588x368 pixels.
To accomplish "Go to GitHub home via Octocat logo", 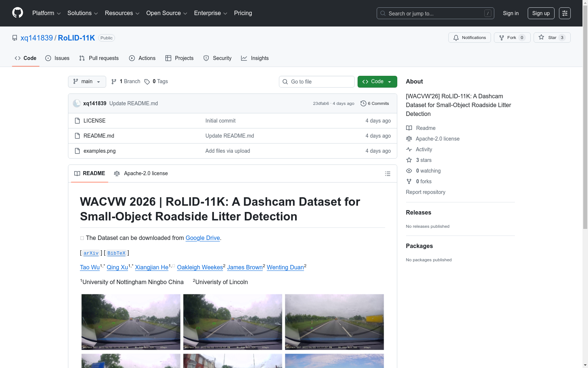I will click(18, 13).
